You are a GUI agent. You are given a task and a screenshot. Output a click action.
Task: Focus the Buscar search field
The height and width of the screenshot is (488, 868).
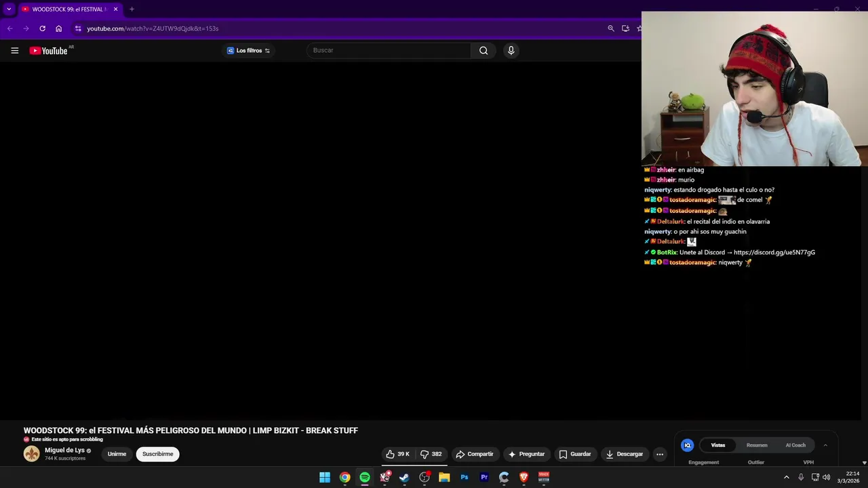coord(389,50)
